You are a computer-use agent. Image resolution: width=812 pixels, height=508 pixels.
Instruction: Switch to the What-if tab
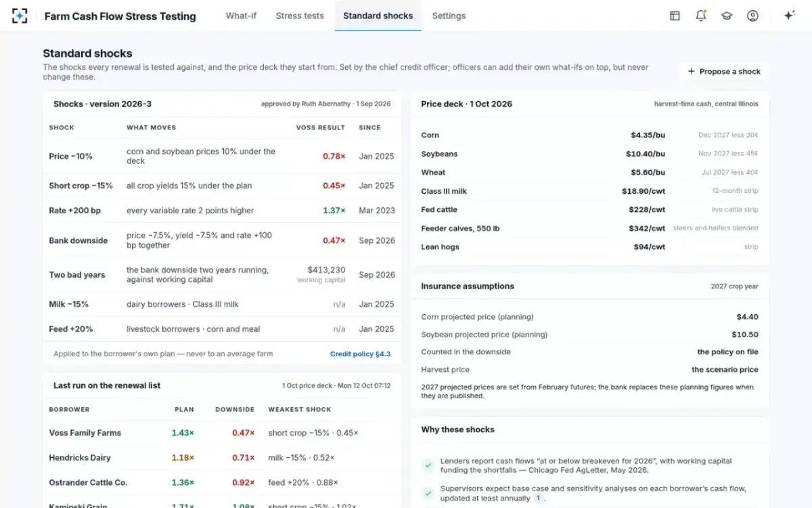coord(241,16)
